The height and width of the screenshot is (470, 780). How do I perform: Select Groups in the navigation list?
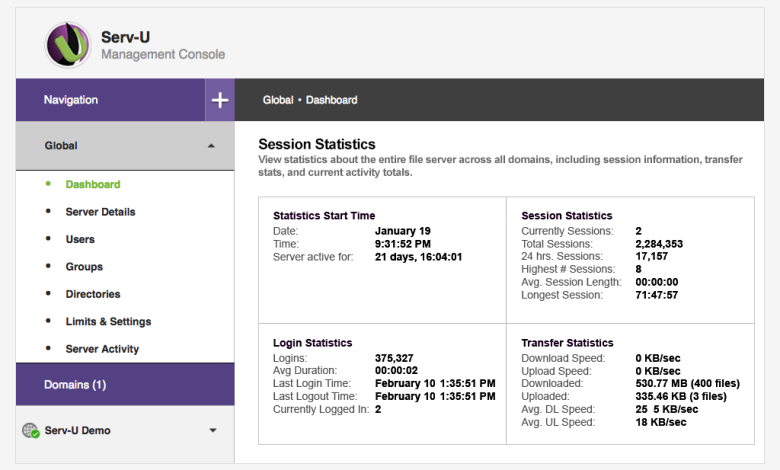point(84,267)
